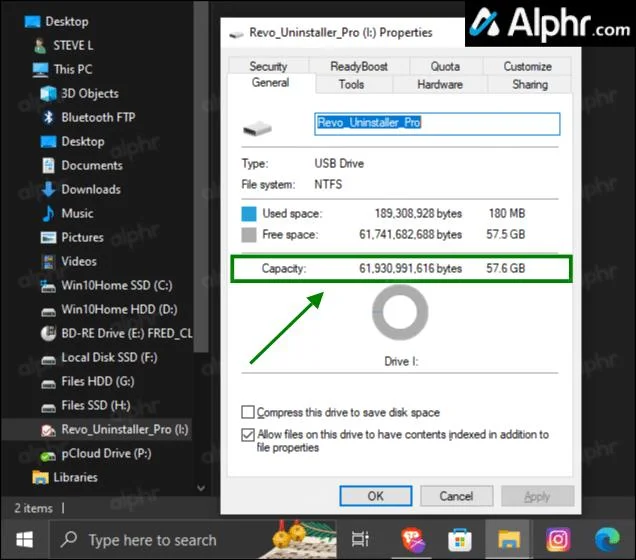
Task: Open Microsoft Store from taskbar
Action: click(460, 540)
